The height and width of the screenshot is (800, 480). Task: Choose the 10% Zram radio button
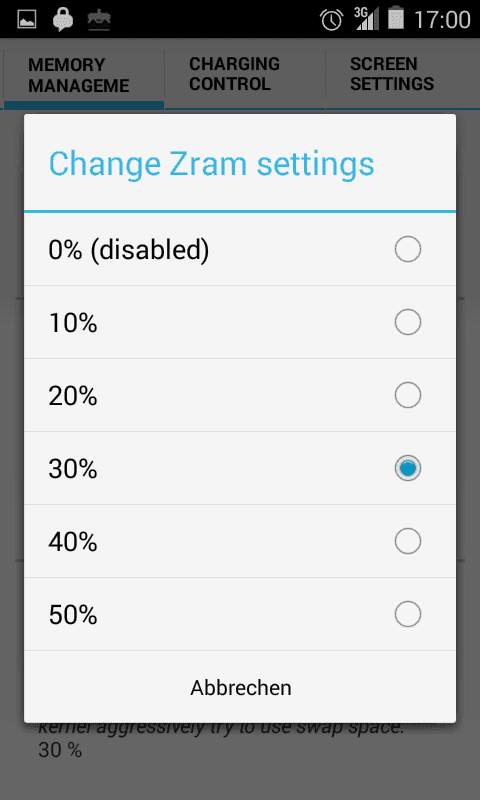tap(408, 322)
